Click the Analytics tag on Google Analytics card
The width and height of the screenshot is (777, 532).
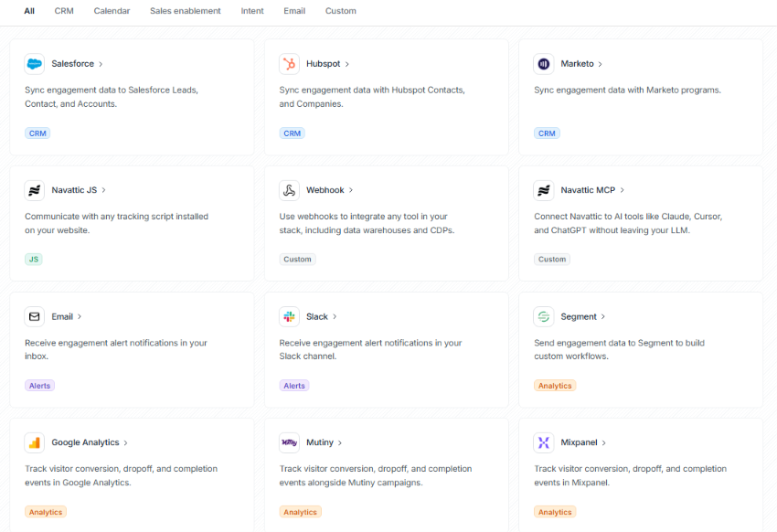pos(46,512)
